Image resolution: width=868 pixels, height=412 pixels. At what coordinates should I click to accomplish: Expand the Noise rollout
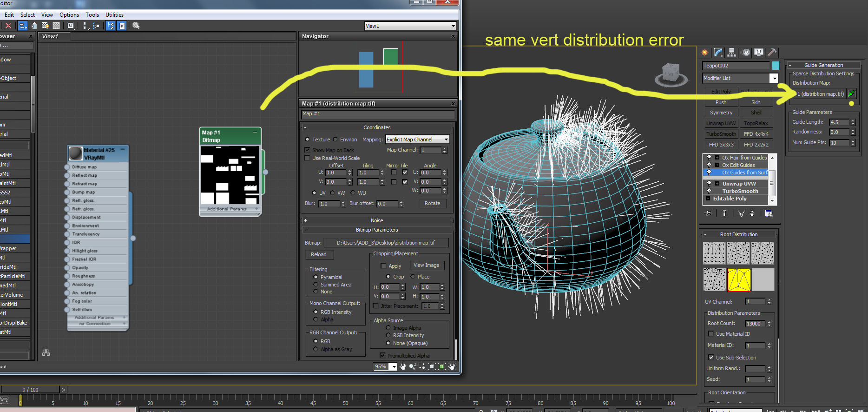pyautogui.click(x=376, y=220)
